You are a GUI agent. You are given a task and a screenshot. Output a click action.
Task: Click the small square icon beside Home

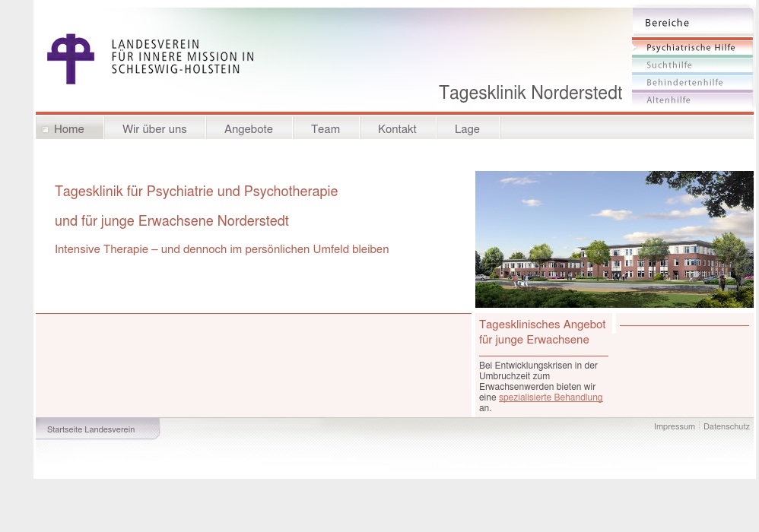pos(46,129)
